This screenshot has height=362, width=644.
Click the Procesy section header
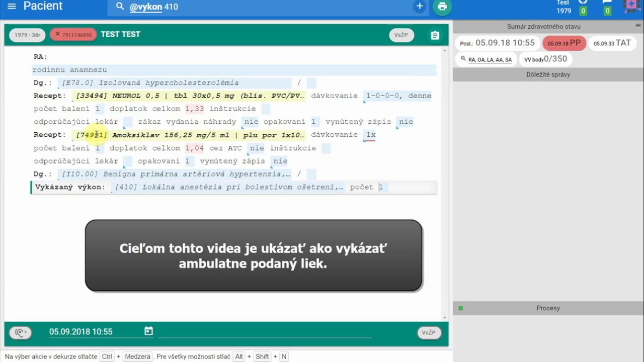pos(548,308)
